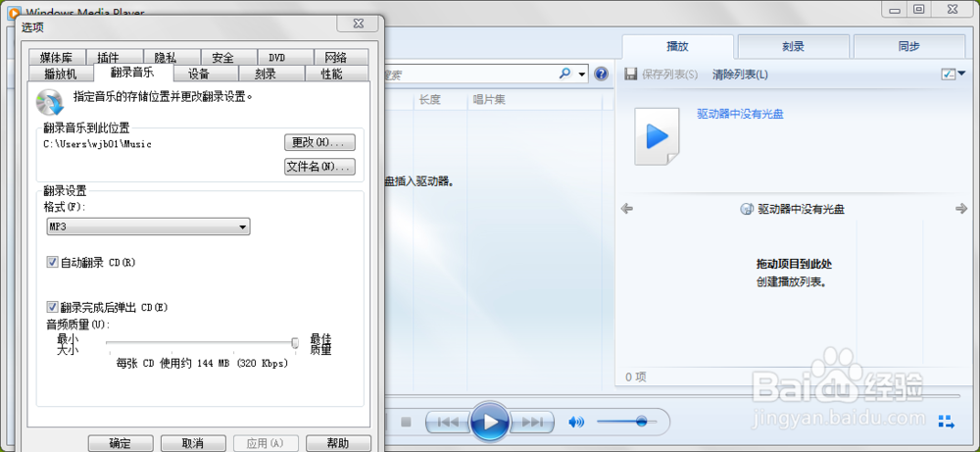This screenshot has height=452, width=980.
Task: Switch to Now Playing mode icon
Action: [946, 422]
